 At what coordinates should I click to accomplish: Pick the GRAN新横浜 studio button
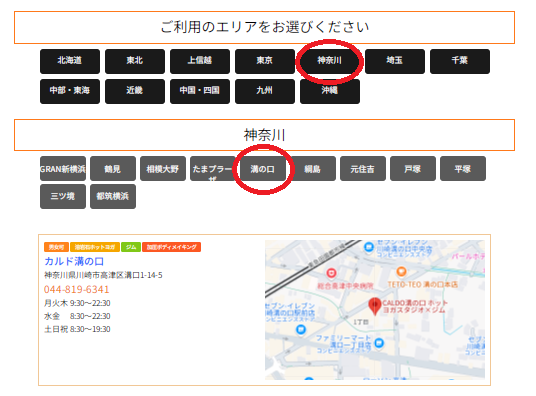point(63,169)
